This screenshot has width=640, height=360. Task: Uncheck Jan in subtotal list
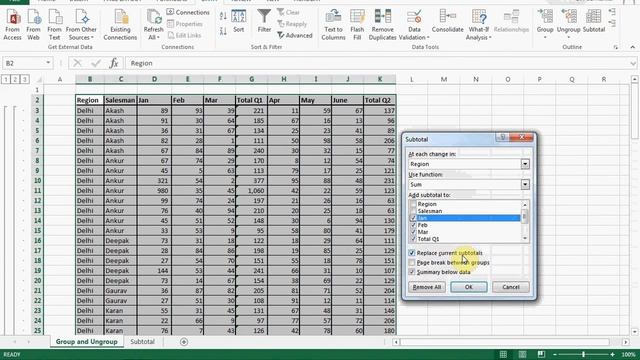point(413,218)
